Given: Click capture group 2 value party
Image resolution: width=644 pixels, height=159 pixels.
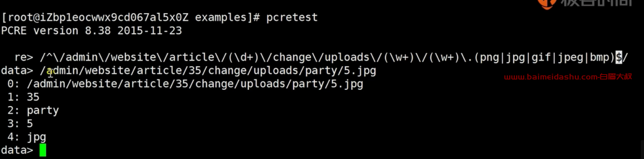Looking at the screenshot, I should pyautogui.click(x=43, y=111).
